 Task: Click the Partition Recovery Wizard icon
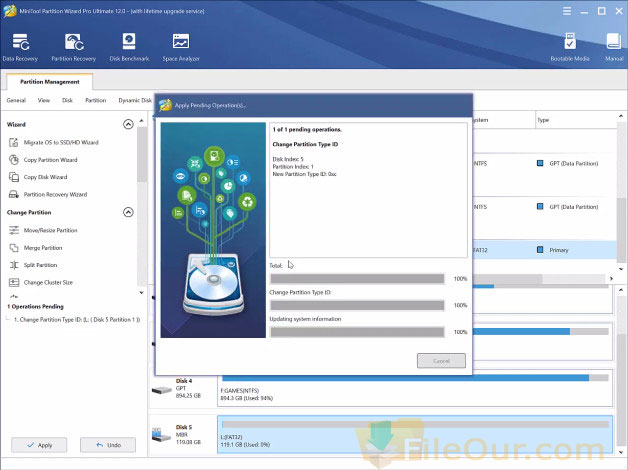(14, 194)
